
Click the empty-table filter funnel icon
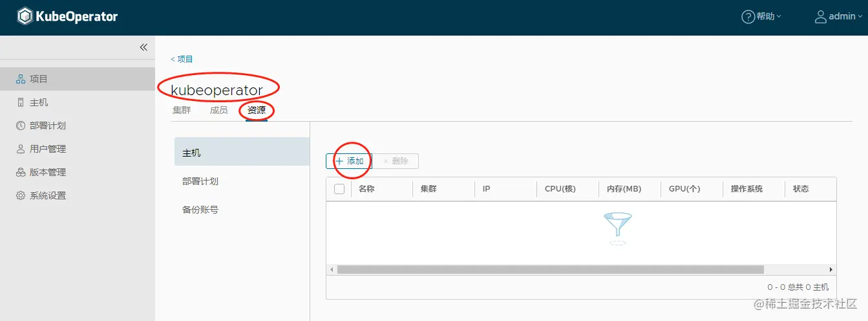[x=618, y=228]
